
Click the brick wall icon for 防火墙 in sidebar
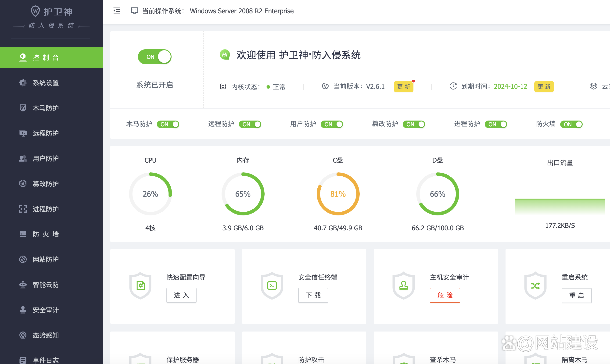23,234
